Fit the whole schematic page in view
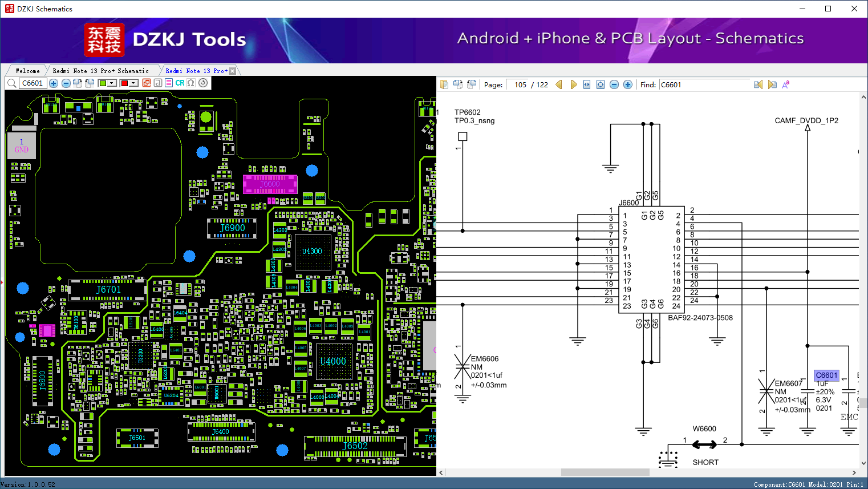The height and width of the screenshot is (489, 868). coord(601,84)
